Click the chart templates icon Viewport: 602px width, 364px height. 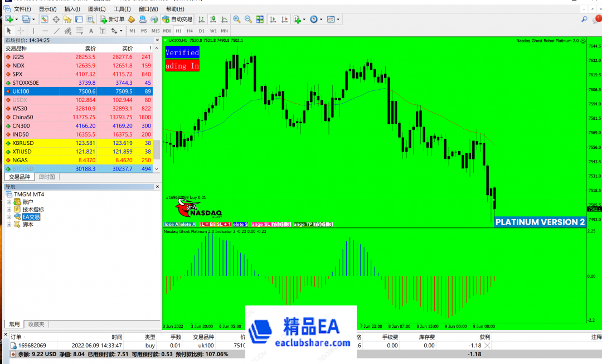(x=331, y=19)
